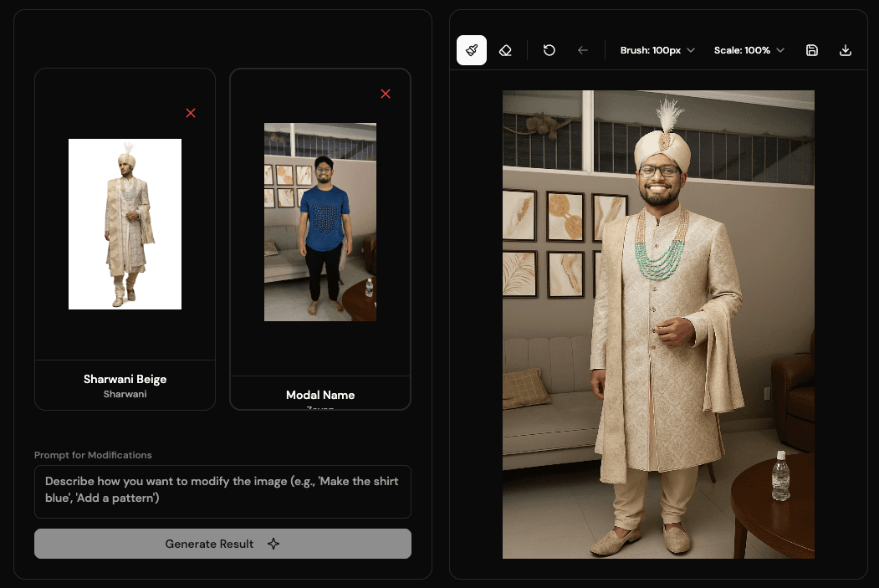Screen dimensions: 879x588
Task: Click the back arrow undo icon
Action: (583, 50)
